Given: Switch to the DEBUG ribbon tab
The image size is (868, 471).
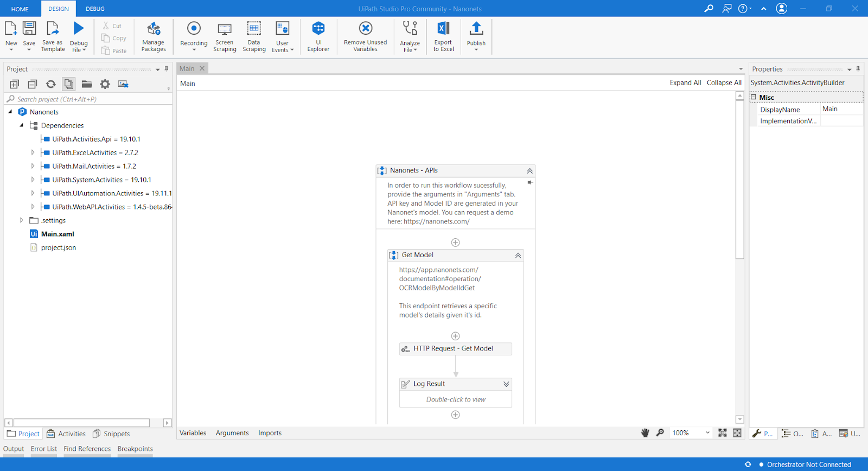Looking at the screenshot, I should 95,9.
